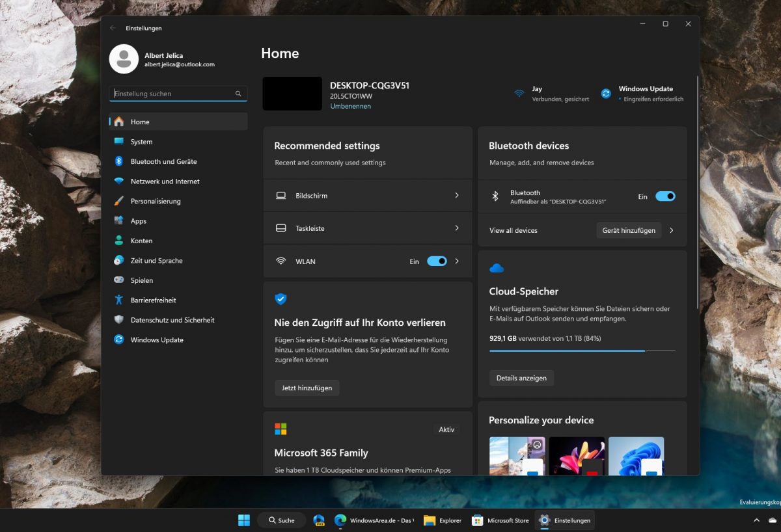Expand the Bildschirm recommended setting

(368, 195)
